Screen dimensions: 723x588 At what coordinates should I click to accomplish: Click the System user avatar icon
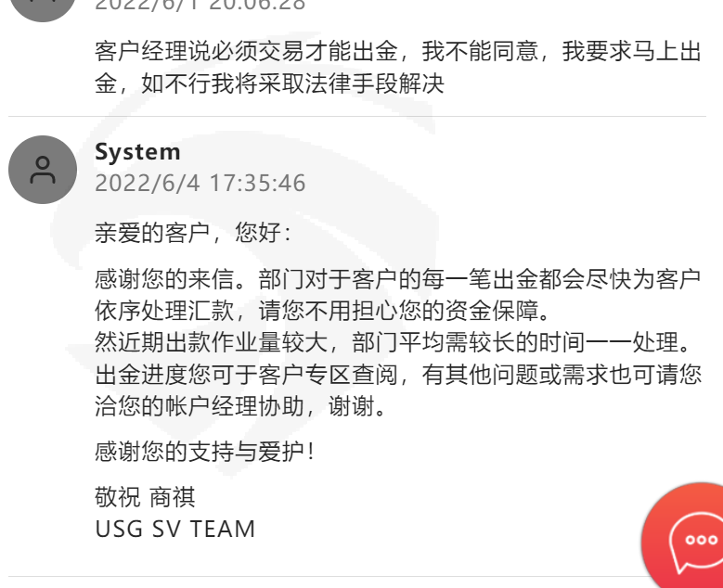43,170
